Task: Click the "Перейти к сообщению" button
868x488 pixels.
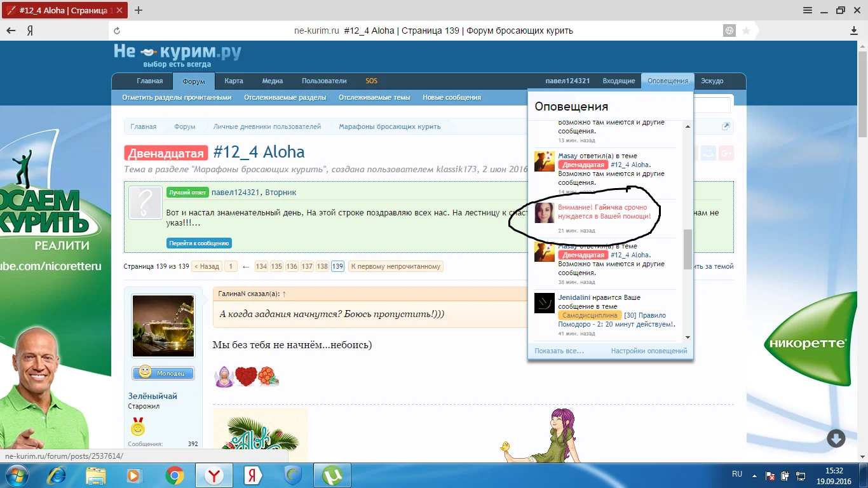Action: coord(200,243)
